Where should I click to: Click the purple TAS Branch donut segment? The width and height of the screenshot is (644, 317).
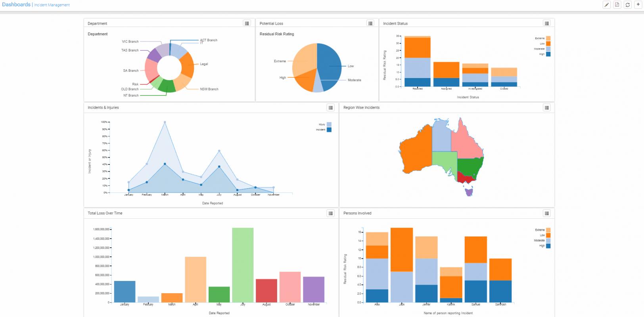tap(154, 55)
